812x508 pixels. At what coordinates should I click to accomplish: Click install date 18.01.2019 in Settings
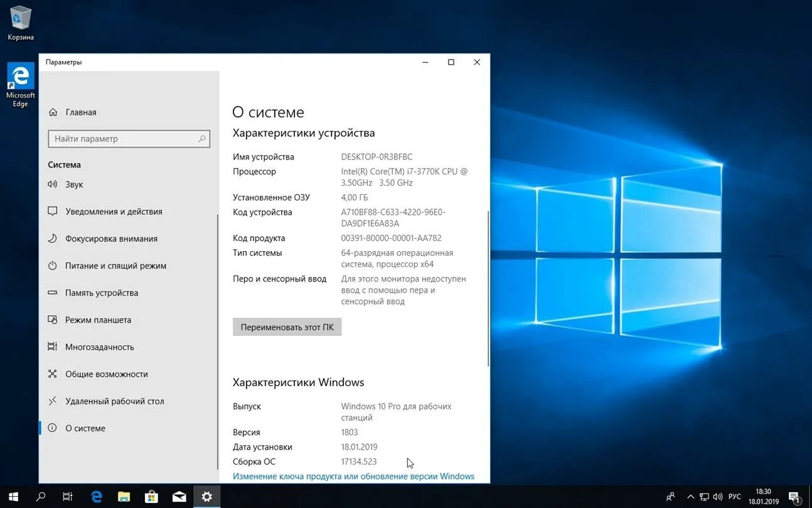[x=359, y=447]
